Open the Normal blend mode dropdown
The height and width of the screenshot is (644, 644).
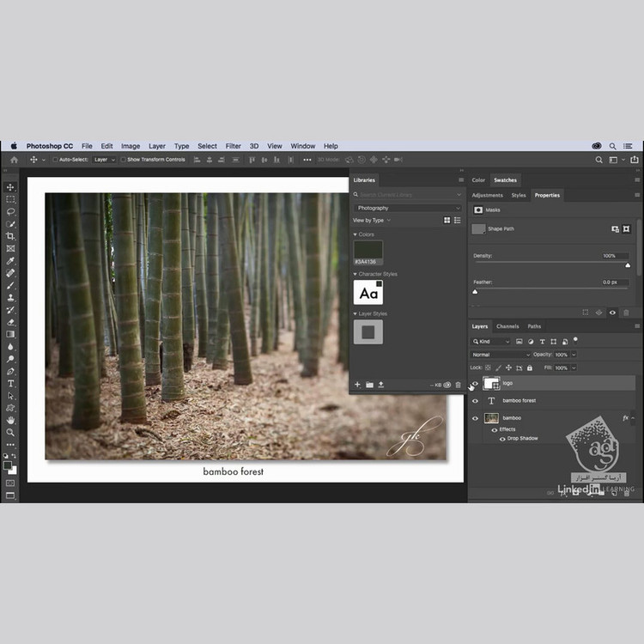(501, 355)
